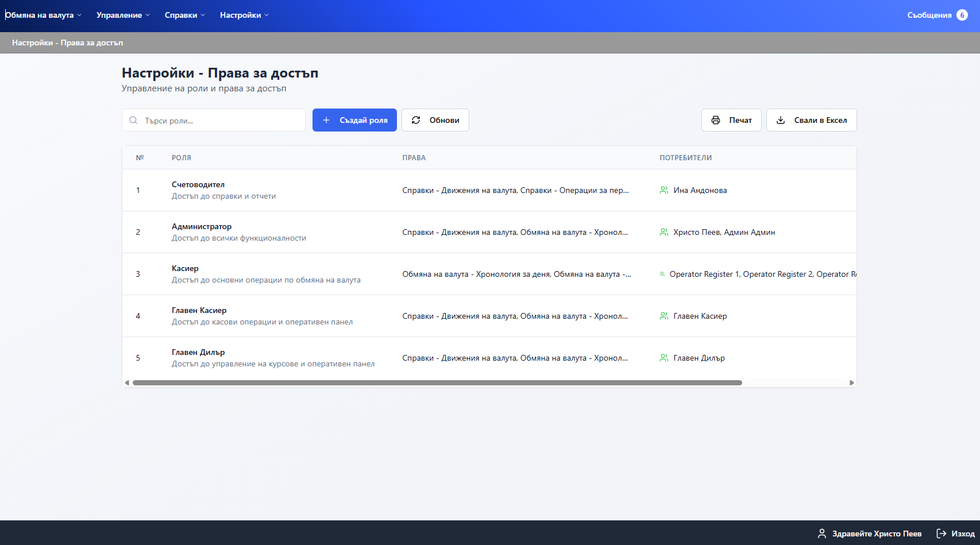Screen dimensions: 980x545
Task: Click the logout icon next to Изход
Action: tap(942, 534)
